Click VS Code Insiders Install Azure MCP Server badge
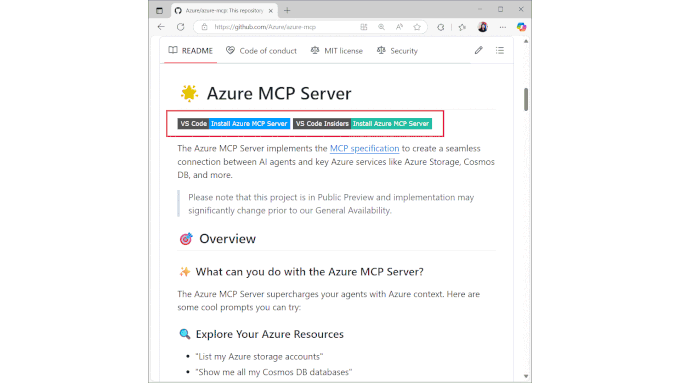680x383 pixels. [x=362, y=124]
